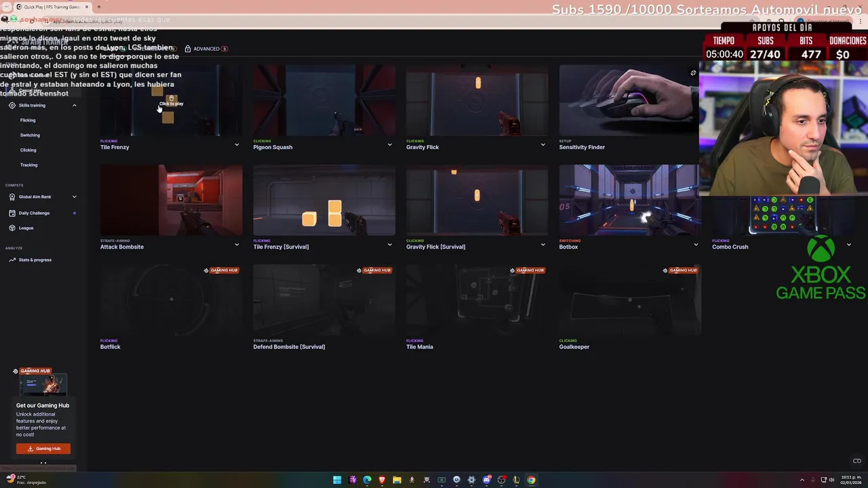The width and height of the screenshot is (868, 488).
Task: Click the Daily Challenge calendar icon
Action: click(x=12, y=213)
